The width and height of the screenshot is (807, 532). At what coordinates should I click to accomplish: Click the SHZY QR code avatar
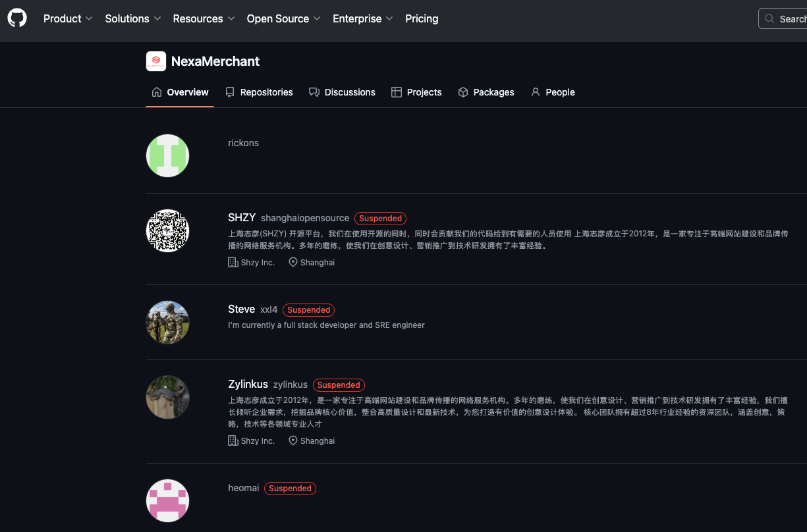[x=167, y=230]
